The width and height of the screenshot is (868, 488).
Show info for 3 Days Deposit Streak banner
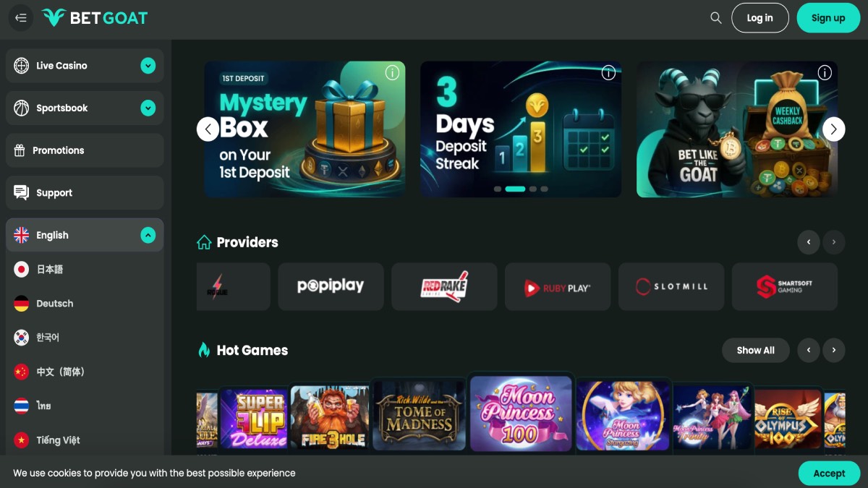point(608,72)
